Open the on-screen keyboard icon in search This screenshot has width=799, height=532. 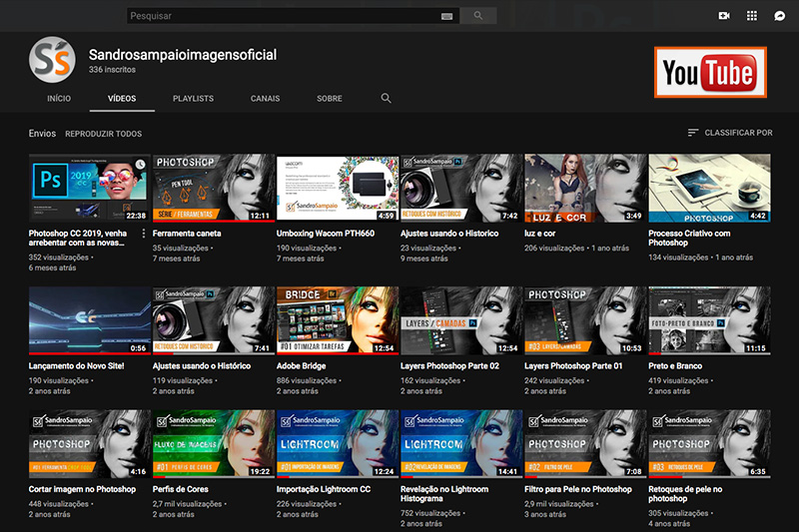pos(446,16)
